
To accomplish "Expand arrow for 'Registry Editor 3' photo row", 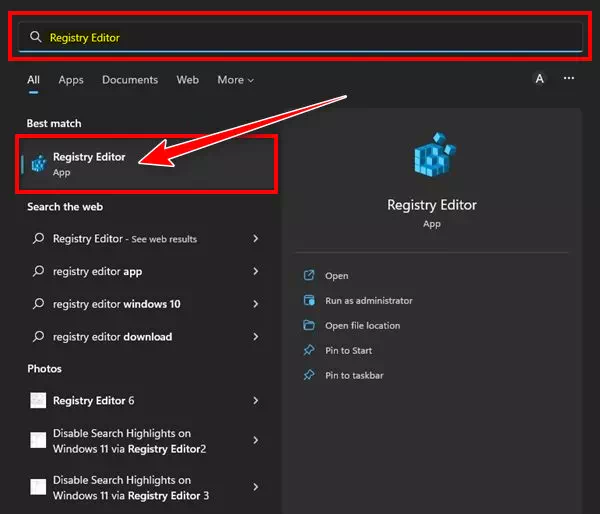I will pyautogui.click(x=256, y=487).
